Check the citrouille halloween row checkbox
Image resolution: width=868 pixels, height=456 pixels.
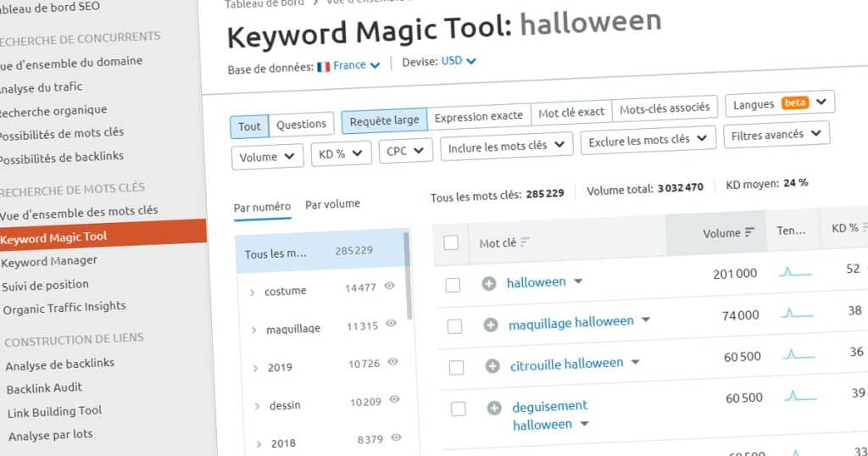[456, 367]
